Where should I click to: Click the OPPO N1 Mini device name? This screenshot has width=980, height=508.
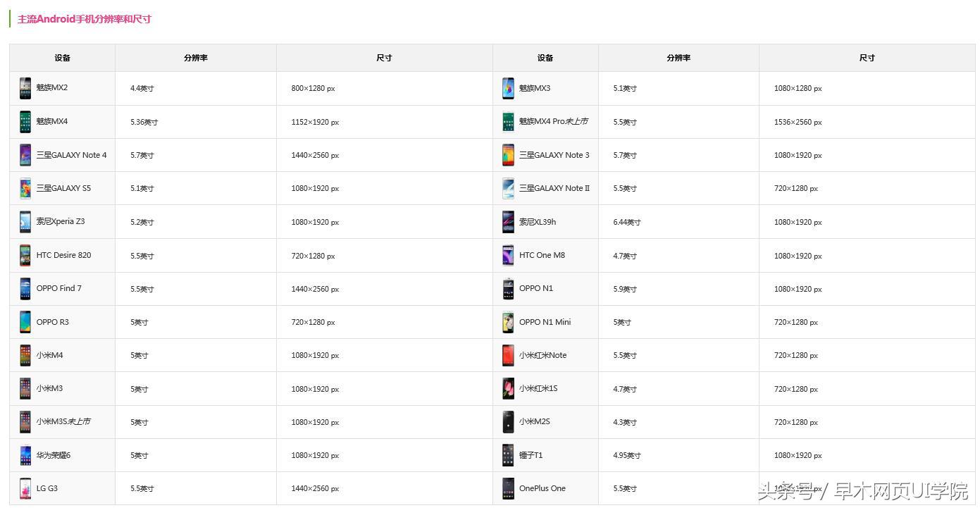click(x=545, y=322)
